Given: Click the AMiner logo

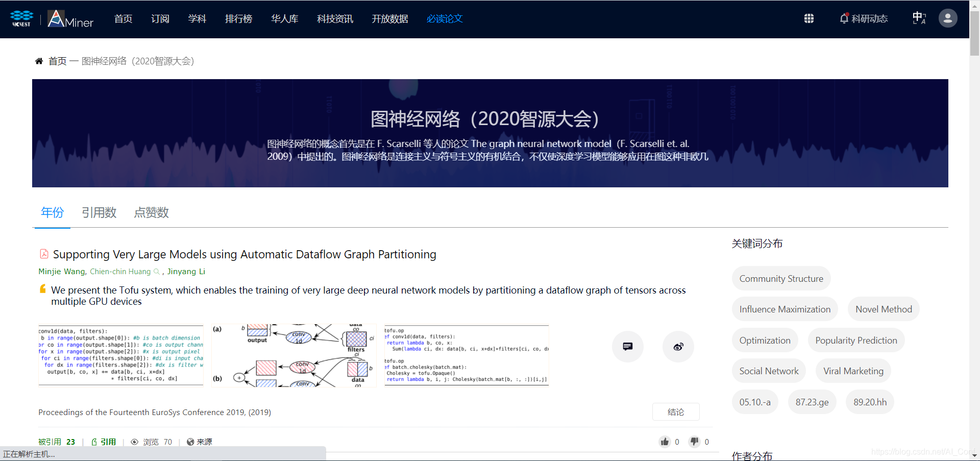Looking at the screenshot, I should (70, 19).
